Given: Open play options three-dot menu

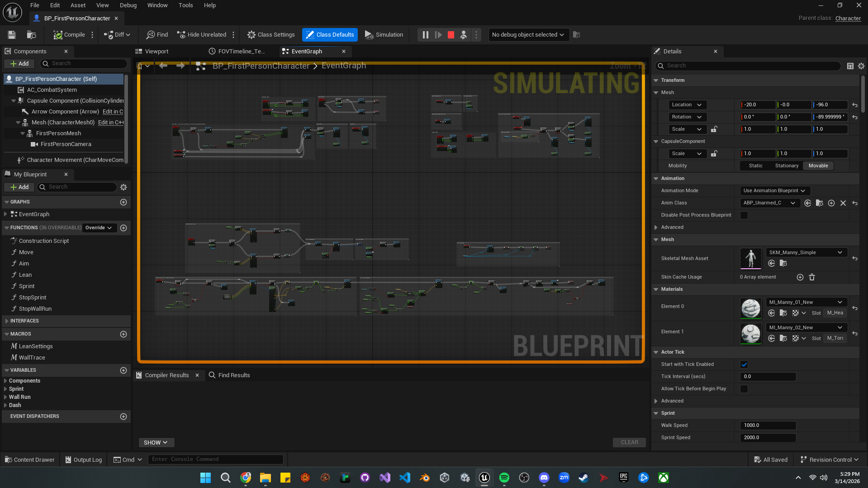Looking at the screenshot, I should [x=476, y=35].
